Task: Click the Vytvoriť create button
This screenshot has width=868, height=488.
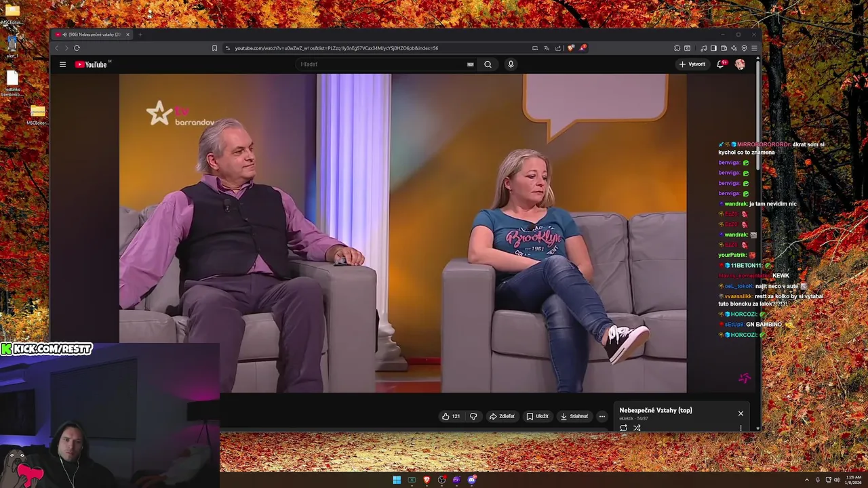Action: [x=692, y=64]
